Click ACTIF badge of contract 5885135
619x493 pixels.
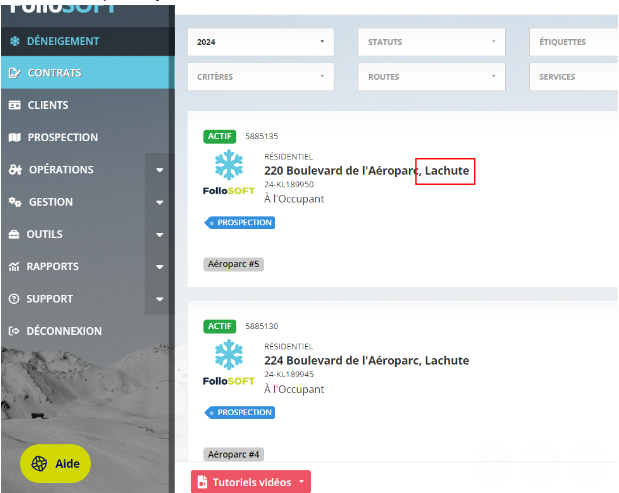coord(219,136)
